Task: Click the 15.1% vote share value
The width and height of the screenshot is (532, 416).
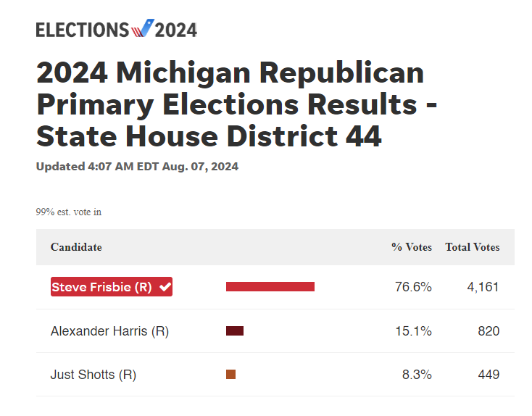Action: [x=413, y=331]
